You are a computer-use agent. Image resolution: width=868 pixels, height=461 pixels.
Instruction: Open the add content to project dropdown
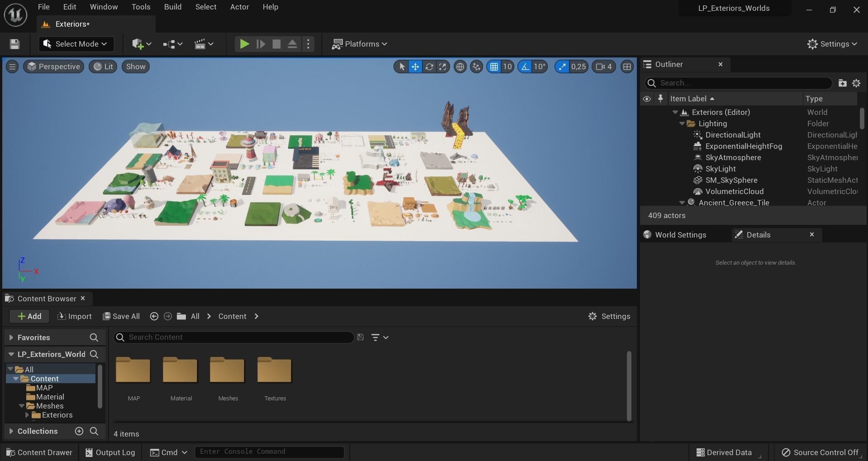point(141,44)
